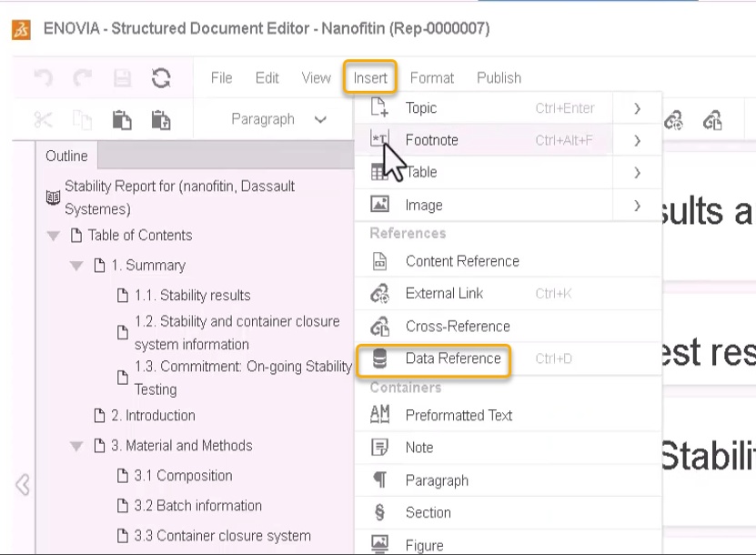Click the undo arrow icon
Screen dimensions: 756x555
pyautogui.click(x=43, y=78)
